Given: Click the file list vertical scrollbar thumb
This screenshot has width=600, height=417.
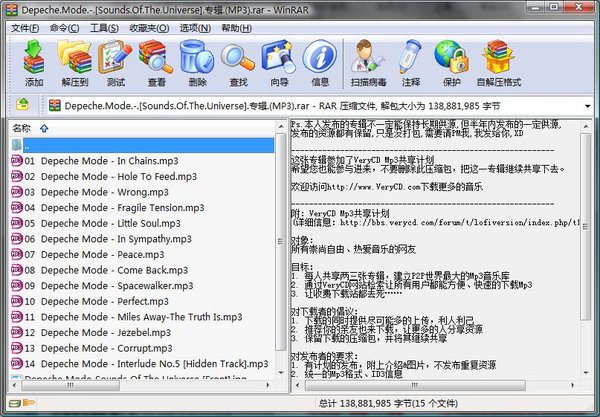Looking at the screenshot, I should (280, 242).
